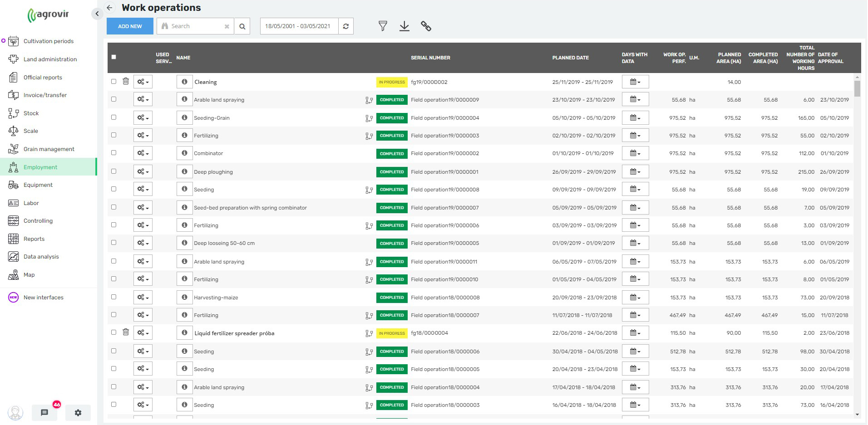Image resolution: width=868 pixels, height=425 pixels.
Task: Click the search magnifier button
Action: click(x=242, y=26)
